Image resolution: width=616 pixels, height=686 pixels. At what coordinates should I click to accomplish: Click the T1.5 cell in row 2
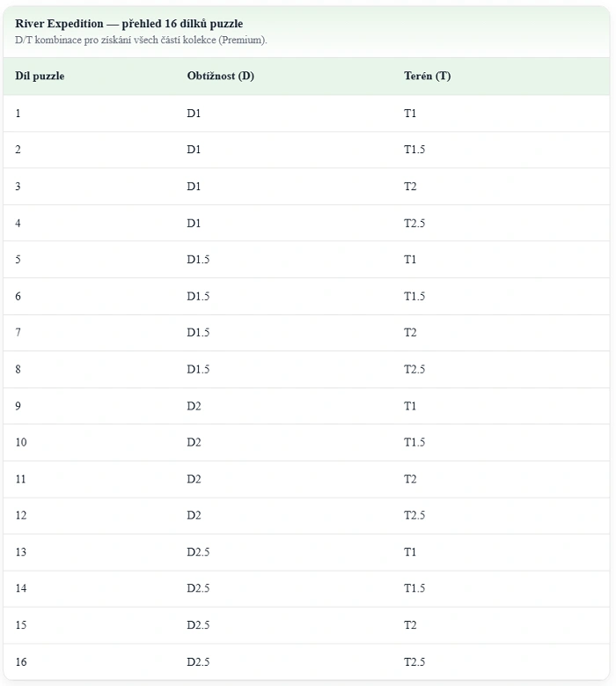414,150
